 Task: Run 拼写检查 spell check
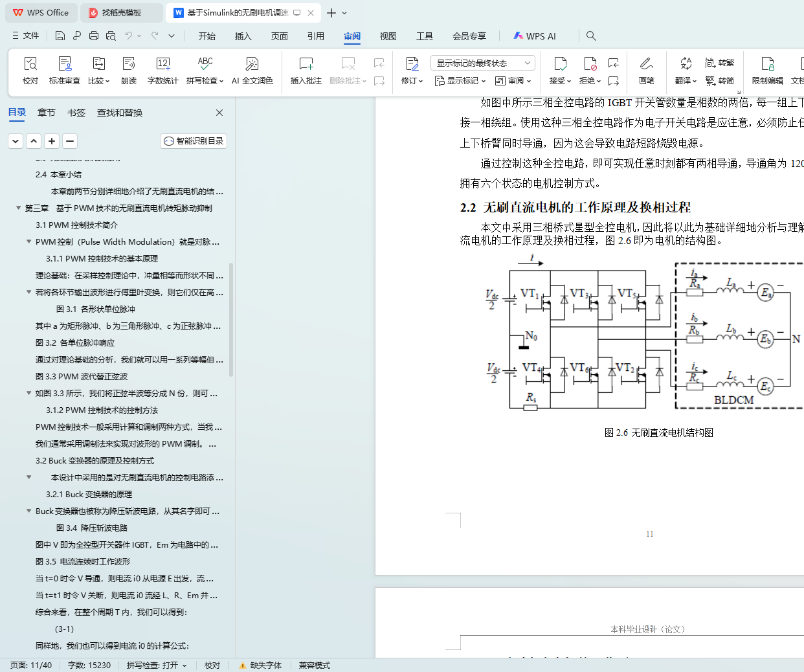click(x=205, y=71)
